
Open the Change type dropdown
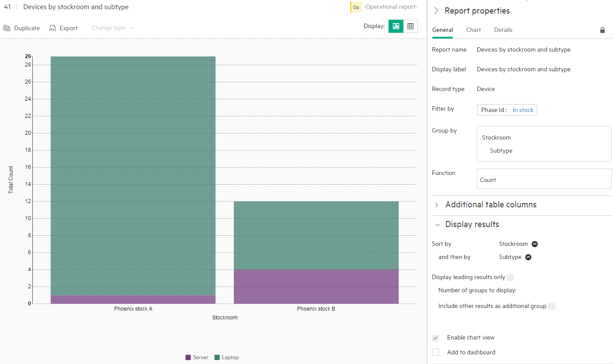112,28
